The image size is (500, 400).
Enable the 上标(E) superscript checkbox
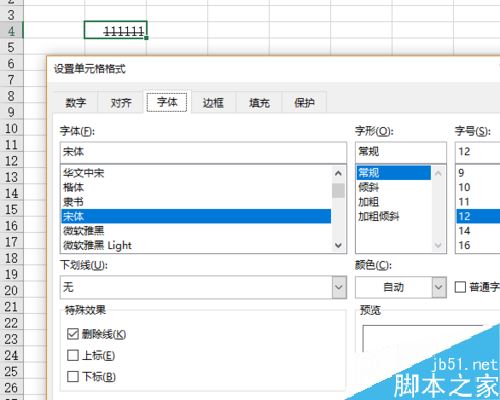[73, 355]
